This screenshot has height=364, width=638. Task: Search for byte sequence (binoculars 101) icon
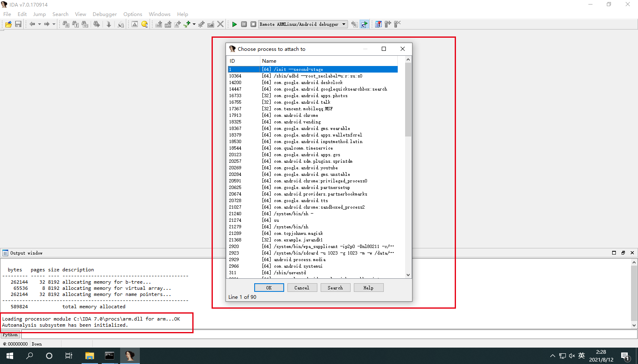click(x=85, y=24)
